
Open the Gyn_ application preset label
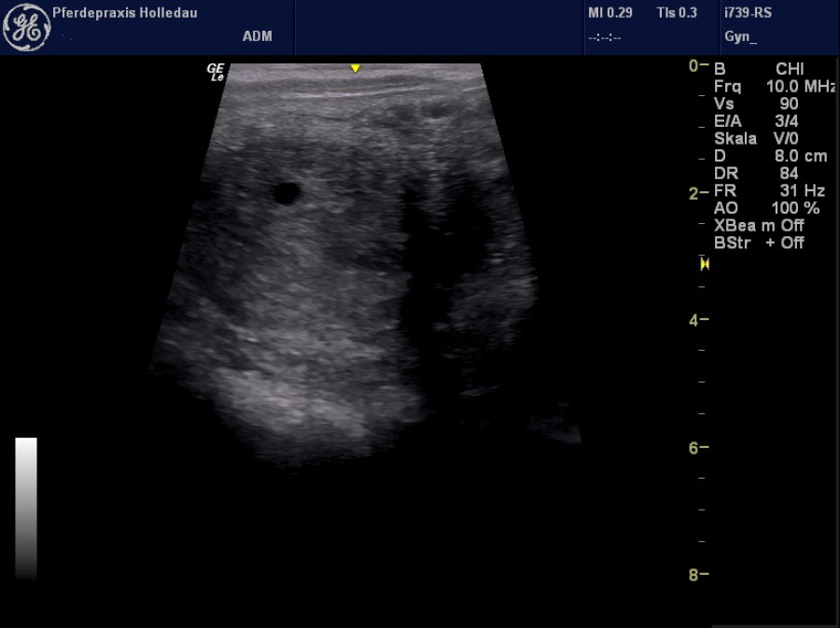pos(740,37)
